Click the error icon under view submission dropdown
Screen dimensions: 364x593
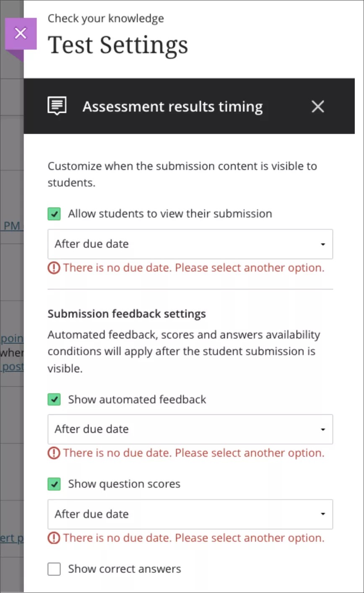pyautogui.click(x=54, y=268)
